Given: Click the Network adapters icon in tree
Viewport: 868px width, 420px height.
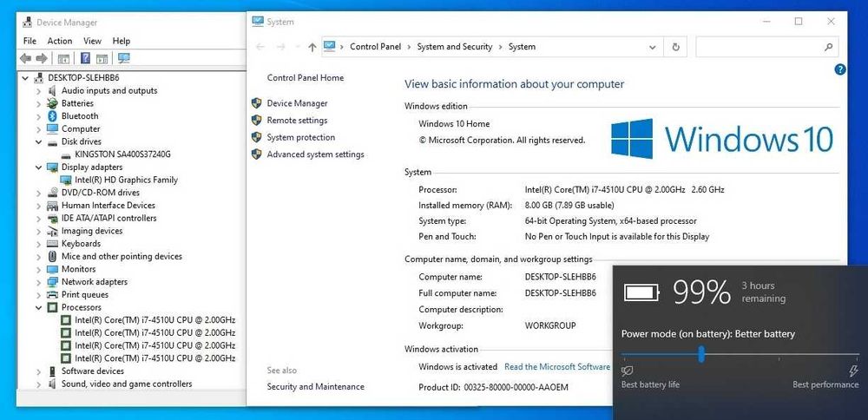Looking at the screenshot, I should pyautogui.click(x=53, y=282).
